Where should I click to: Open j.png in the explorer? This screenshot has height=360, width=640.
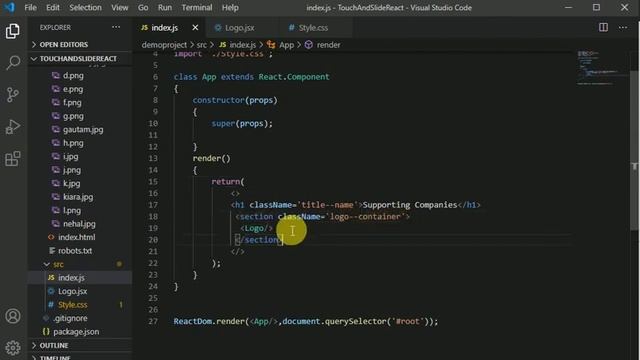(72, 170)
